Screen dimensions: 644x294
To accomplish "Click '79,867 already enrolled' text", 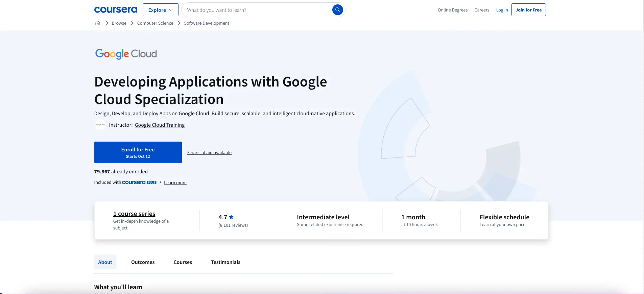I will point(121,171).
